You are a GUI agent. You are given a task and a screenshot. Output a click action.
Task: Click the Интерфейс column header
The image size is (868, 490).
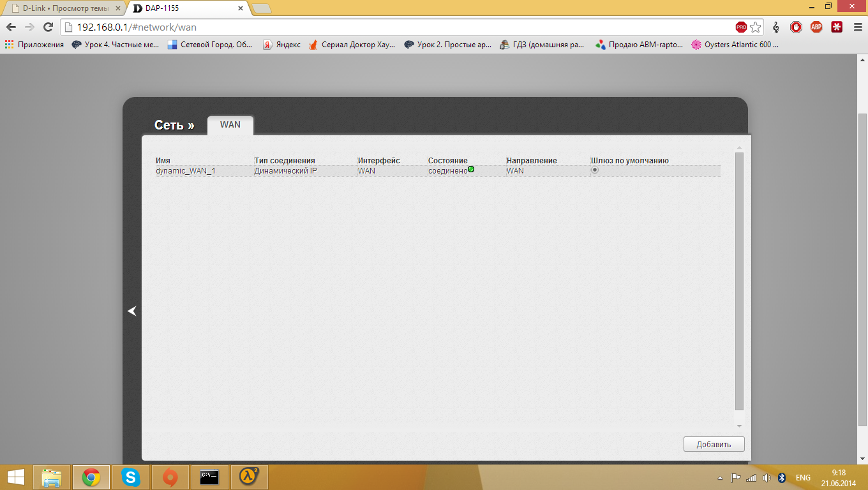pyautogui.click(x=379, y=161)
